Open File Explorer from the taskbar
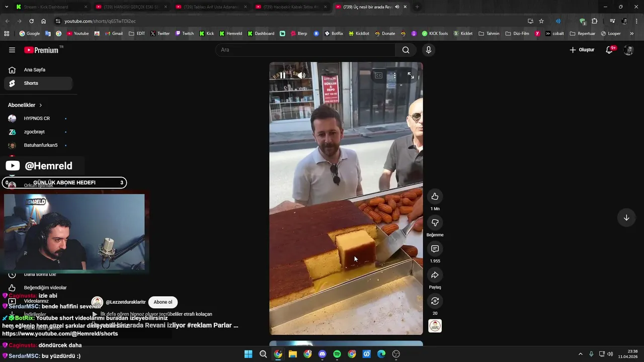The image size is (644, 362). point(293,354)
